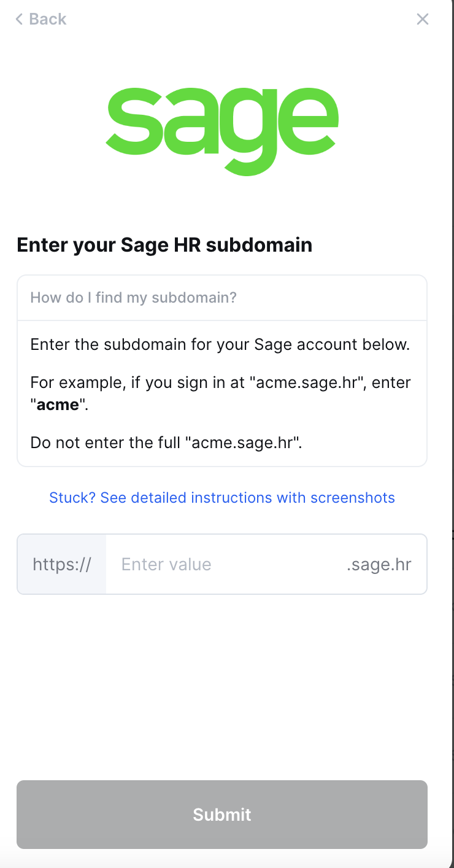This screenshot has height=868, width=454.
Task: Click the "How do I find my subdomain?" header
Action: coord(133,298)
